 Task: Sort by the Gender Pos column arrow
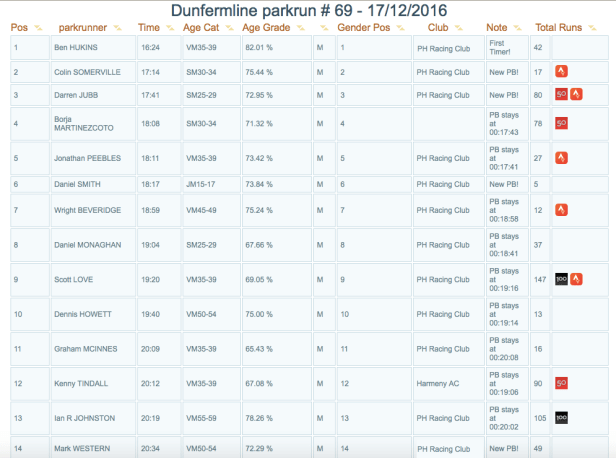tap(400, 28)
